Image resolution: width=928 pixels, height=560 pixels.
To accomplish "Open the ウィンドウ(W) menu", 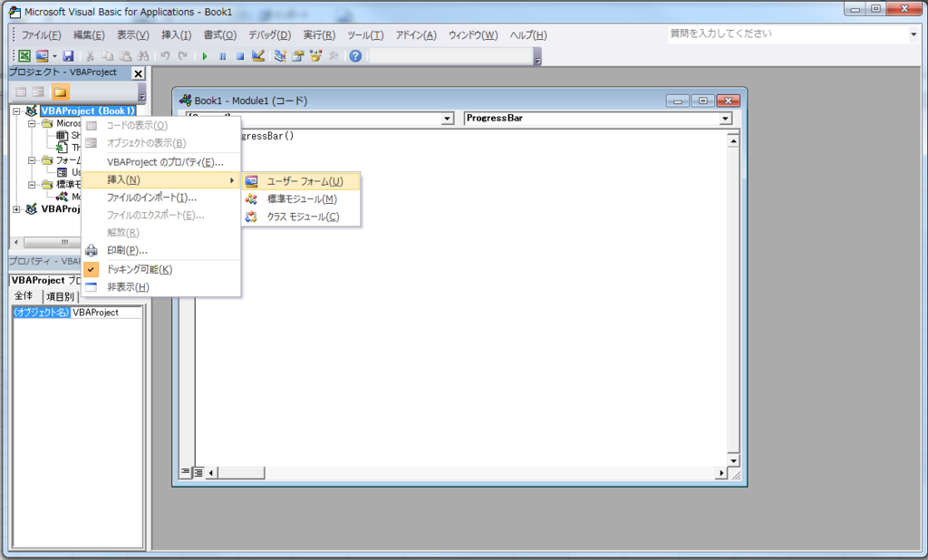I will click(x=473, y=35).
